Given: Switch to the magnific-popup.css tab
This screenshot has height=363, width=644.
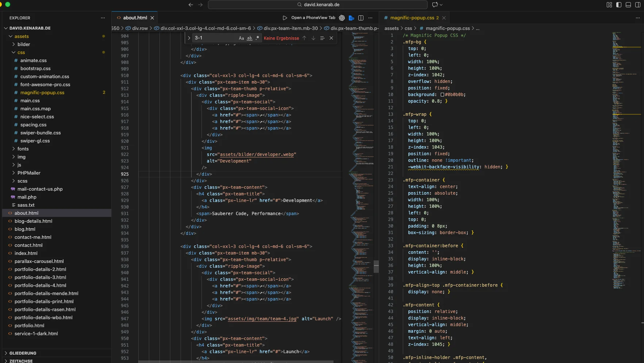Looking at the screenshot, I should click(x=412, y=18).
